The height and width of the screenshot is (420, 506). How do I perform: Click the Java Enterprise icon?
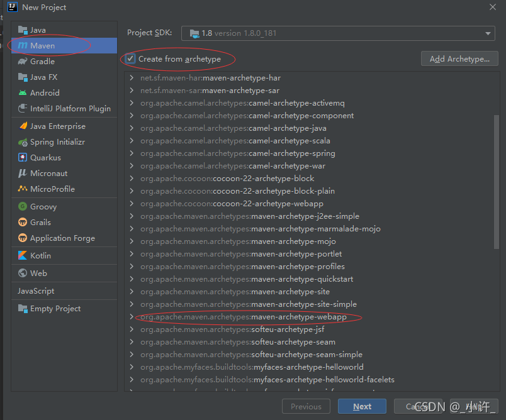(x=23, y=126)
